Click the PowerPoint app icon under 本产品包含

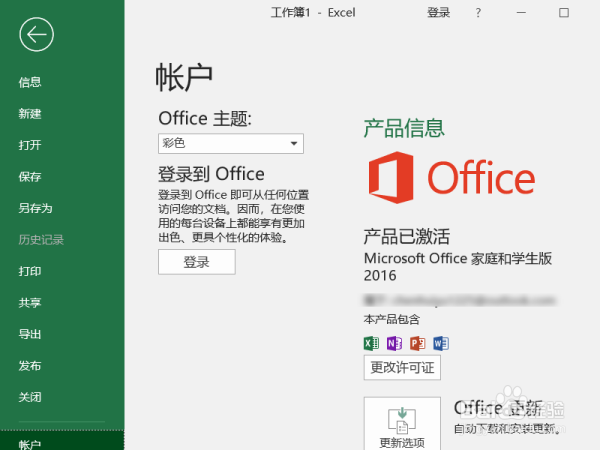click(417, 343)
